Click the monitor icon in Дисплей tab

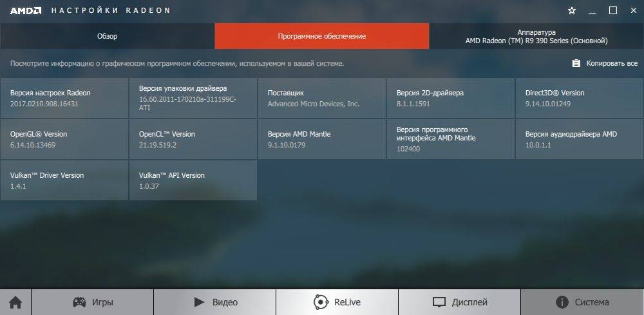[x=439, y=302]
